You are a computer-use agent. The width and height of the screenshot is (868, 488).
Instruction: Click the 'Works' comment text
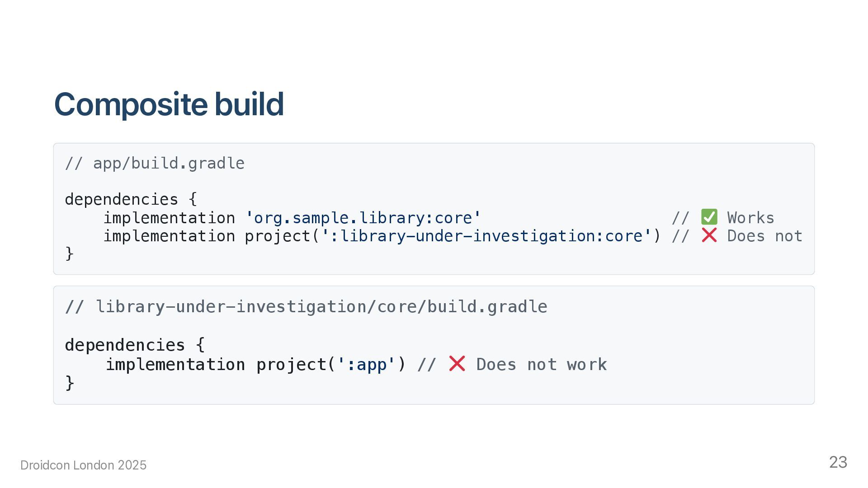[750, 218]
